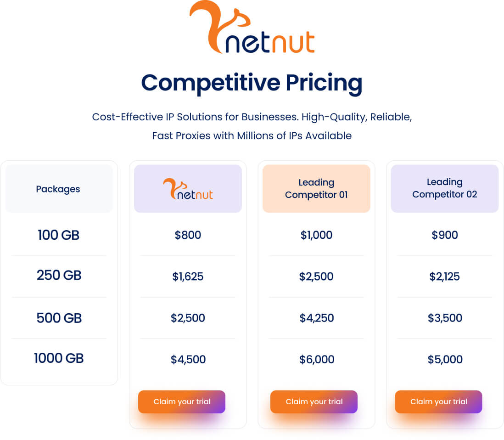Click the Competitive Pricing heading

252,83
